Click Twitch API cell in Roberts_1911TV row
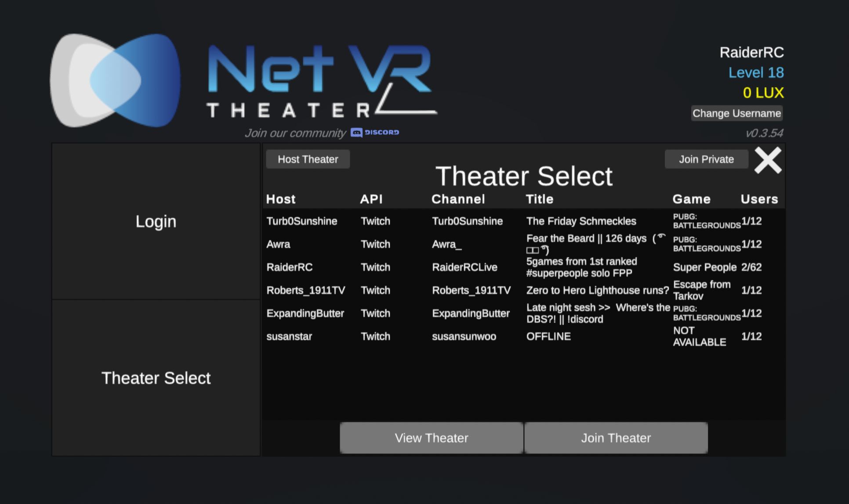Image resolution: width=849 pixels, height=504 pixels. point(375,290)
